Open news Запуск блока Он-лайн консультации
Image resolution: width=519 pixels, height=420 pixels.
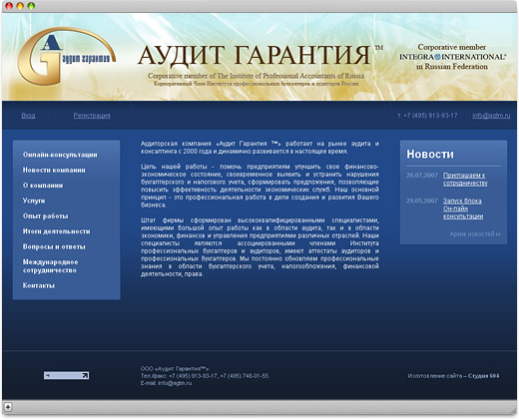coord(463,209)
